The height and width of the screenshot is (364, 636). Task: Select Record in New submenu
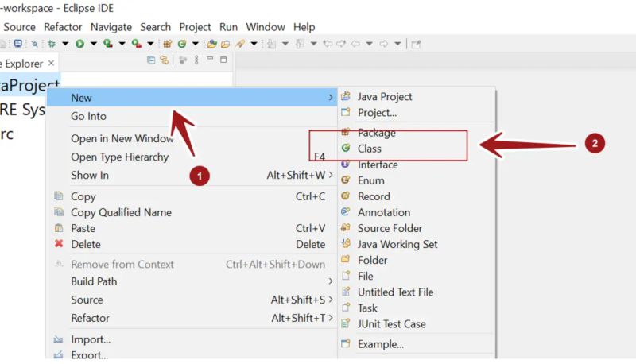tap(417, 196)
